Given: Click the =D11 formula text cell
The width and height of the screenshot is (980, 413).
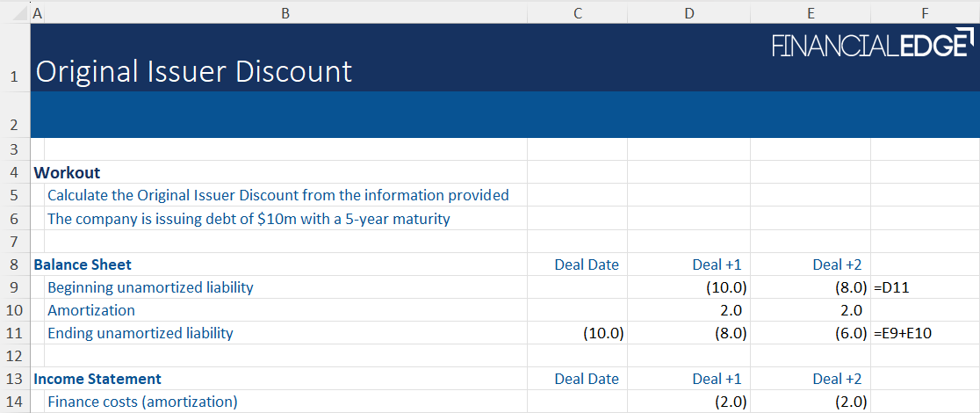Looking at the screenshot, I should tap(894, 287).
